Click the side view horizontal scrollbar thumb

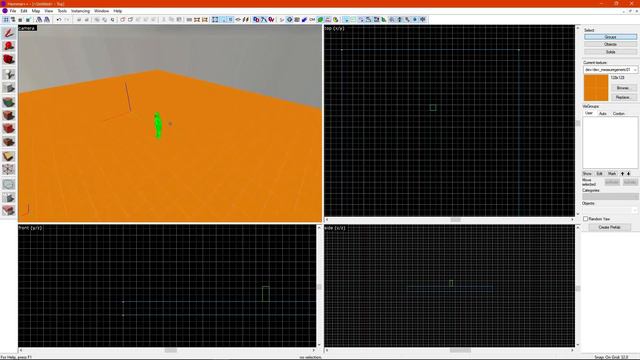tap(460, 350)
